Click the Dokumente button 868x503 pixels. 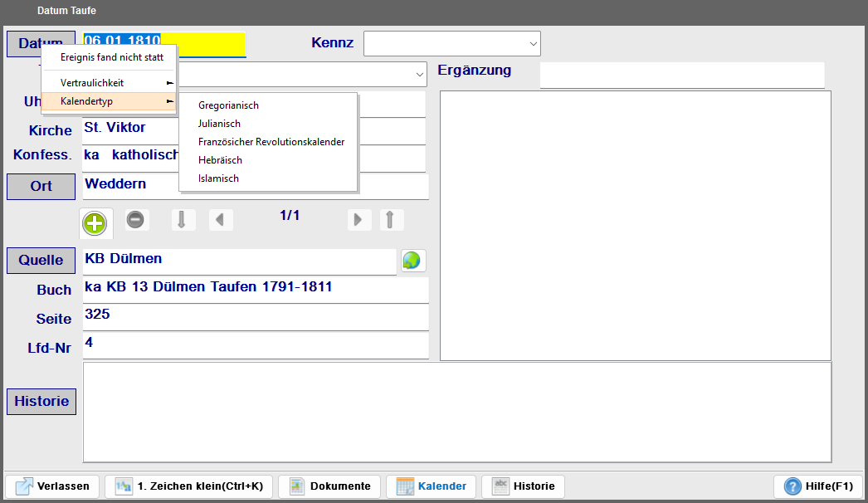click(x=330, y=486)
